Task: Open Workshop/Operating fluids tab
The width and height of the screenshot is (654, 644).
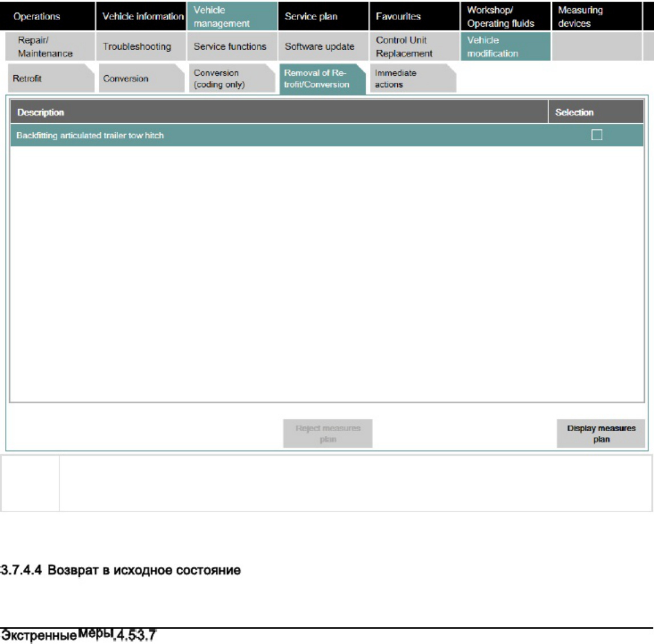Action: tap(506, 16)
